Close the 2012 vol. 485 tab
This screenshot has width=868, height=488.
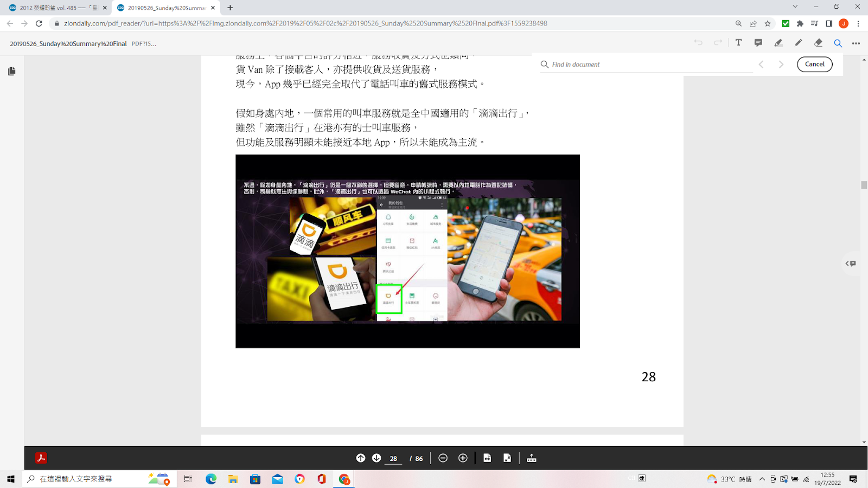point(105,8)
